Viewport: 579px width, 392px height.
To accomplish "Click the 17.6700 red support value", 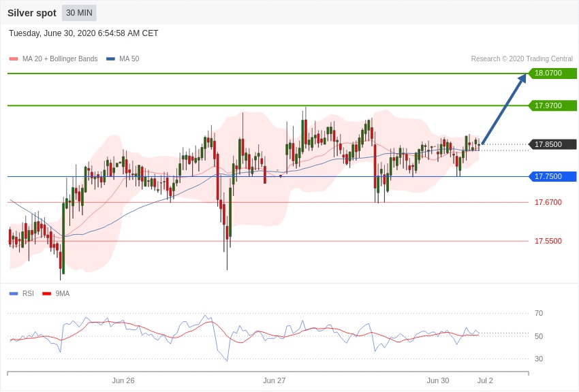I will [x=548, y=202].
